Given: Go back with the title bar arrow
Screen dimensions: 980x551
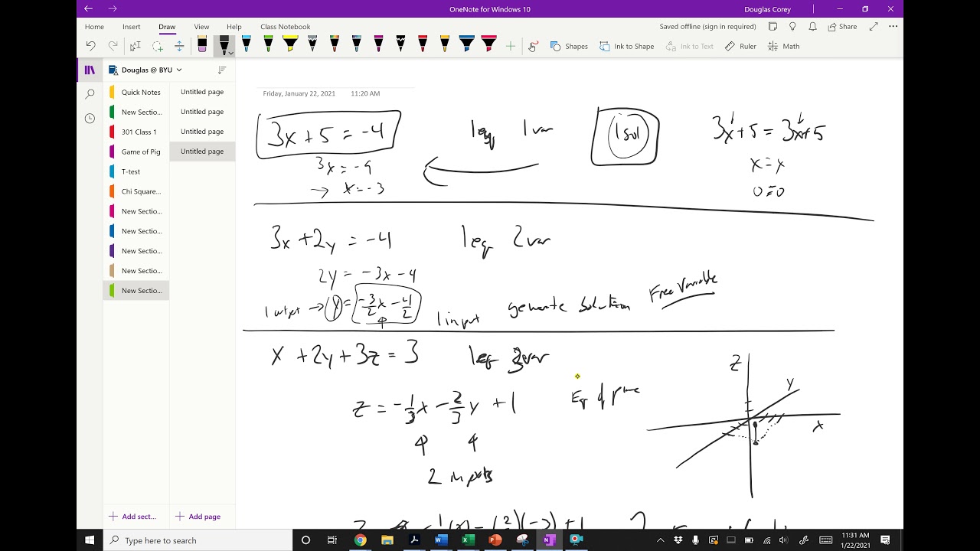Looking at the screenshot, I should (88, 9).
